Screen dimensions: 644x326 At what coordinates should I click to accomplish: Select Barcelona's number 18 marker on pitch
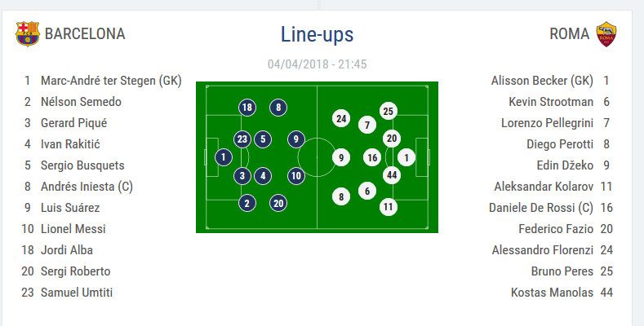pos(247,107)
